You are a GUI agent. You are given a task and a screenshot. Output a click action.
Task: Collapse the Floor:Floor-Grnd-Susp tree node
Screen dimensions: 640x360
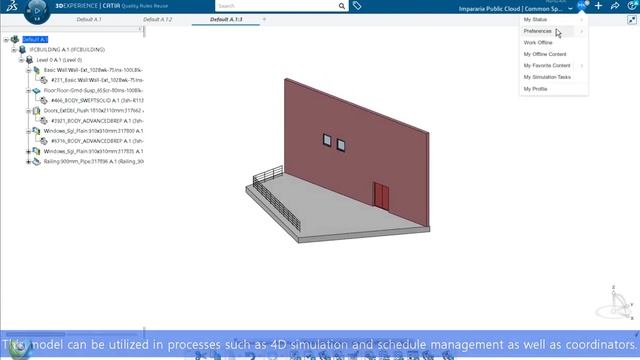(29, 91)
